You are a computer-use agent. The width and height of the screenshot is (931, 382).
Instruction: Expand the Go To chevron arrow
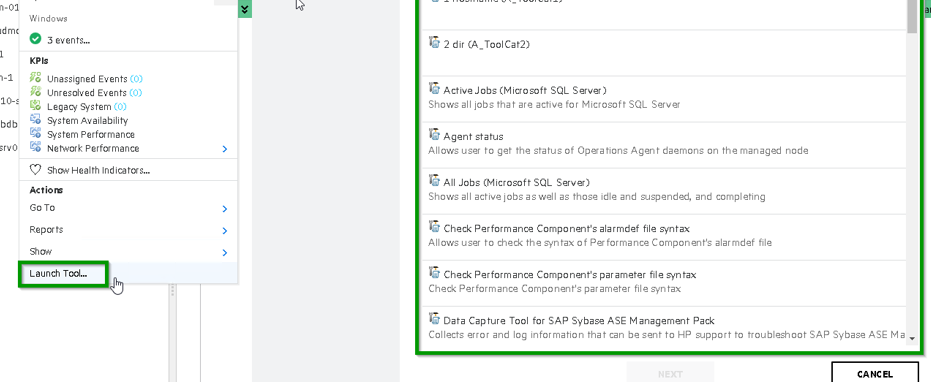tap(224, 209)
